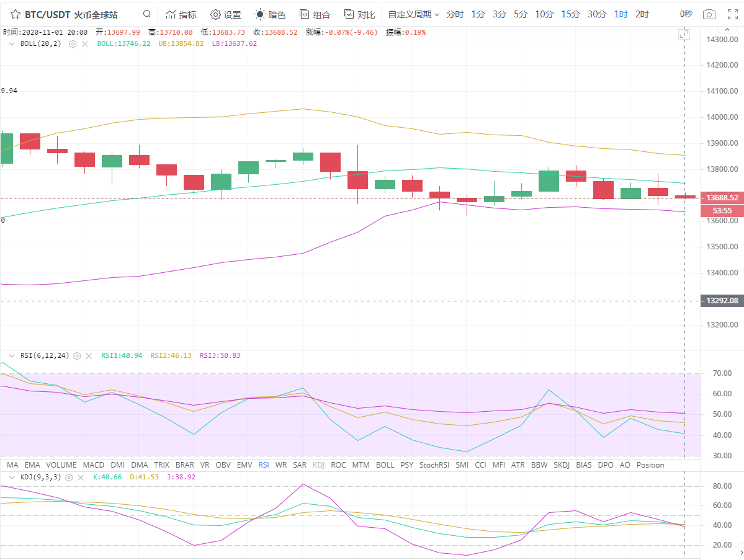The image size is (744, 560).
Task: Select the 15分 timeframe
Action: point(570,14)
